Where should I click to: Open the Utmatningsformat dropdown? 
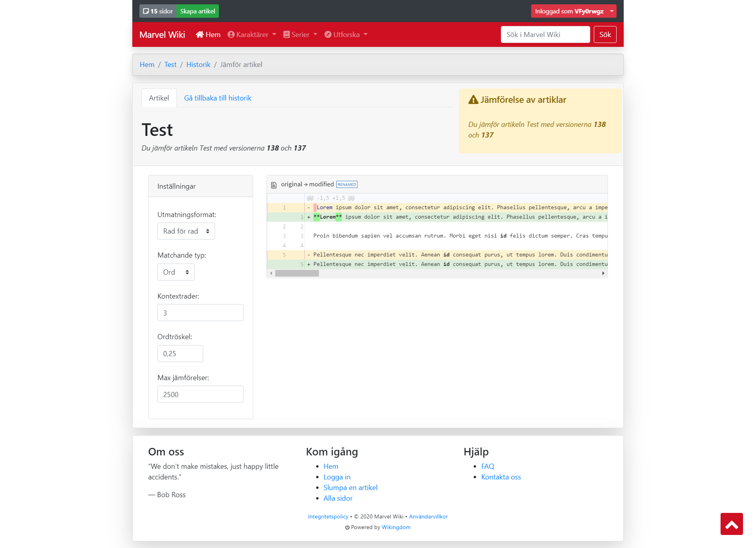click(x=186, y=231)
